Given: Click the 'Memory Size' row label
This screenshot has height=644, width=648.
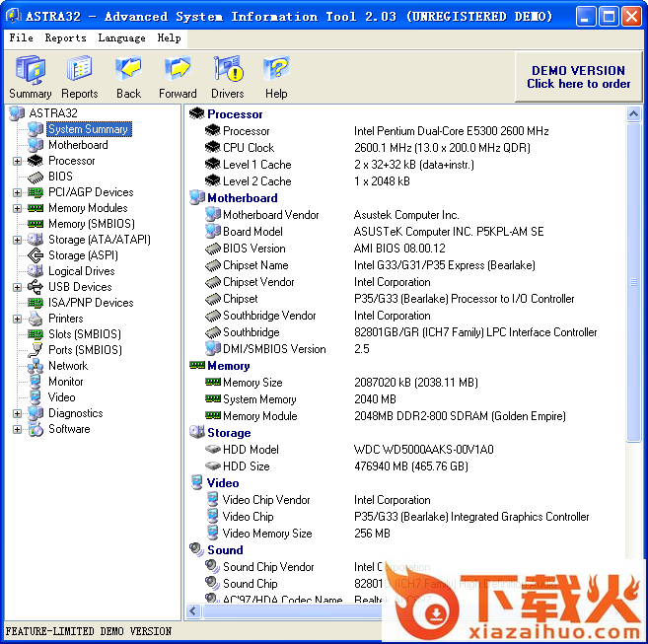Looking at the screenshot, I should 252,383.
